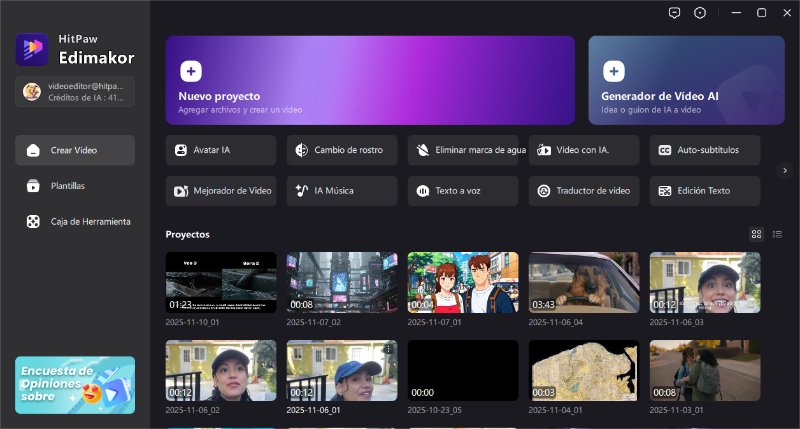This screenshot has width=800, height=429.
Task: Click three-dot menu on 2025-11-06_01 thumbnail
Action: coord(388,349)
